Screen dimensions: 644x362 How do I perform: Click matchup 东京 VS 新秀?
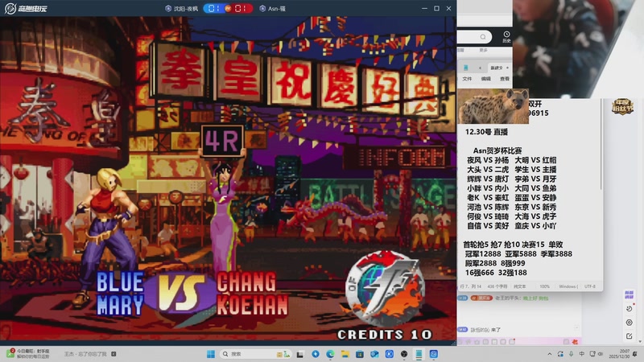535,207
